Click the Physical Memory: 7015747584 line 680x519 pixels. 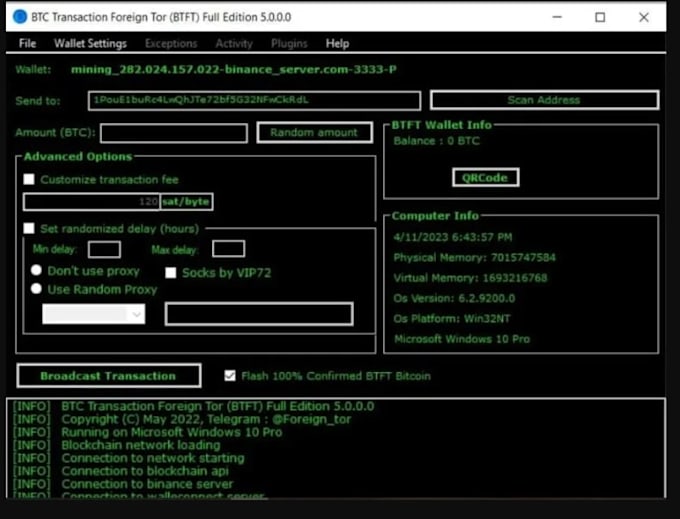tap(474, 258)
